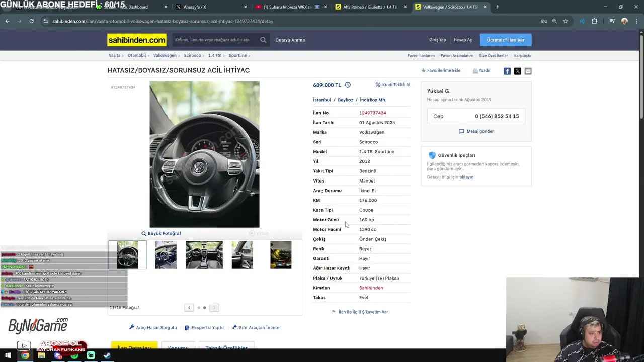644x362 pixels.
Task: Go back in browser
Action: (x=7, y=21)
